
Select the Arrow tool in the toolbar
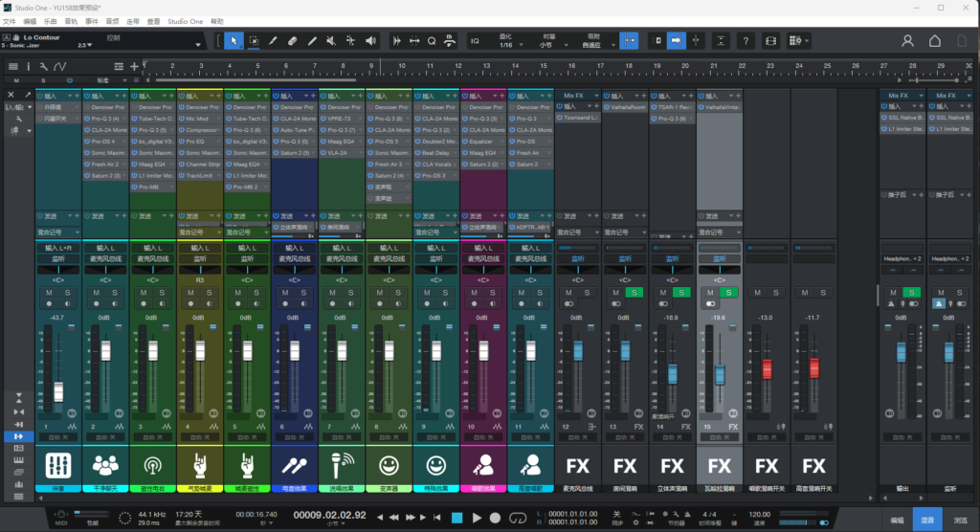234,41
